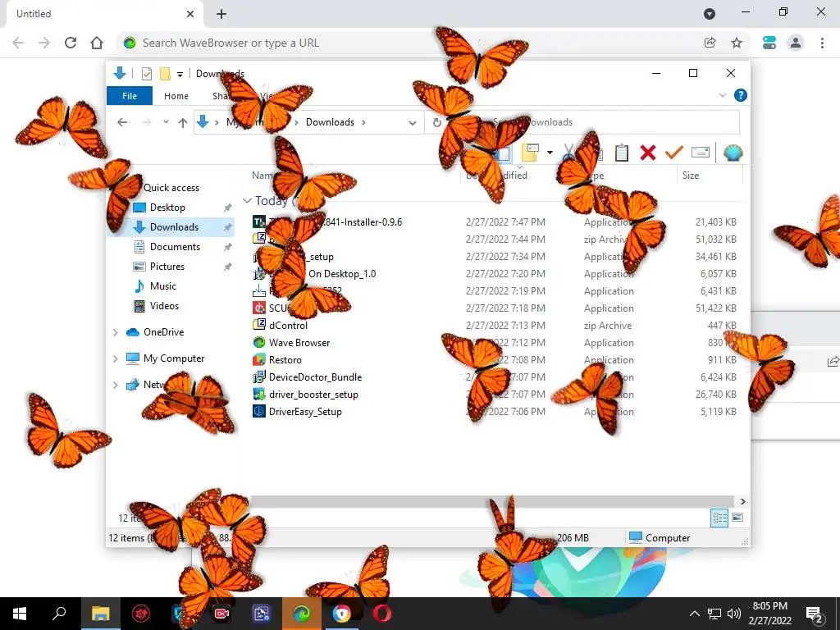
Task: Click the yellow folder options toolbar icon
Action: 530,153
